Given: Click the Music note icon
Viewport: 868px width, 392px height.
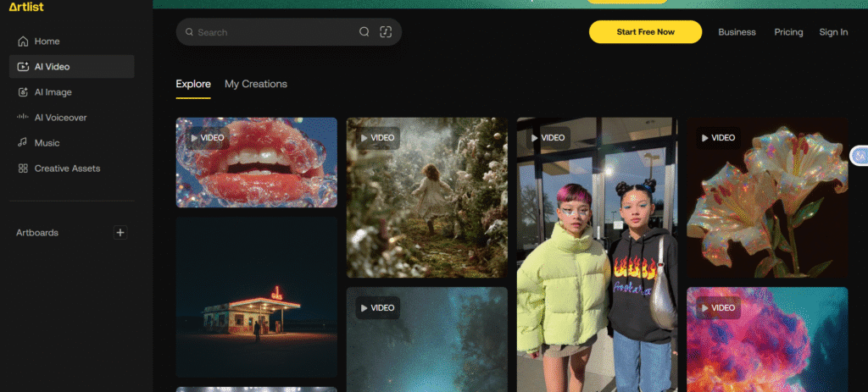Looking at the screenshot, I should coord(23,143).
